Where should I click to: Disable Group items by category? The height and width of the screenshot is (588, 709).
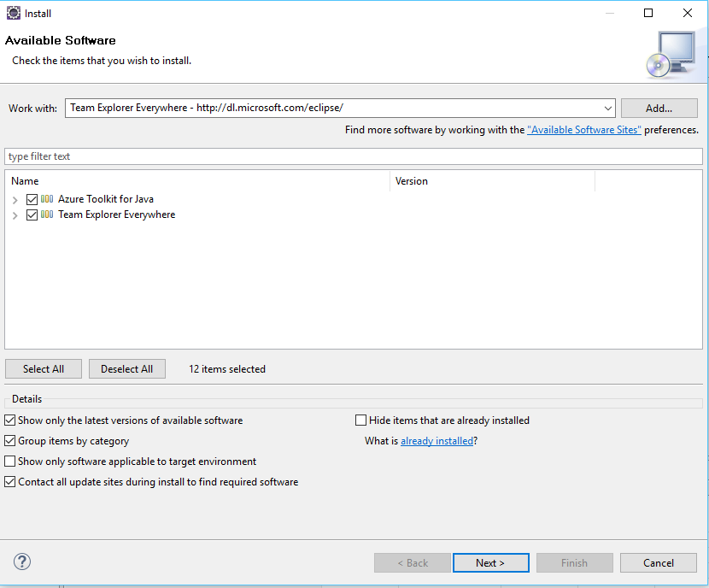click(10, 441)
